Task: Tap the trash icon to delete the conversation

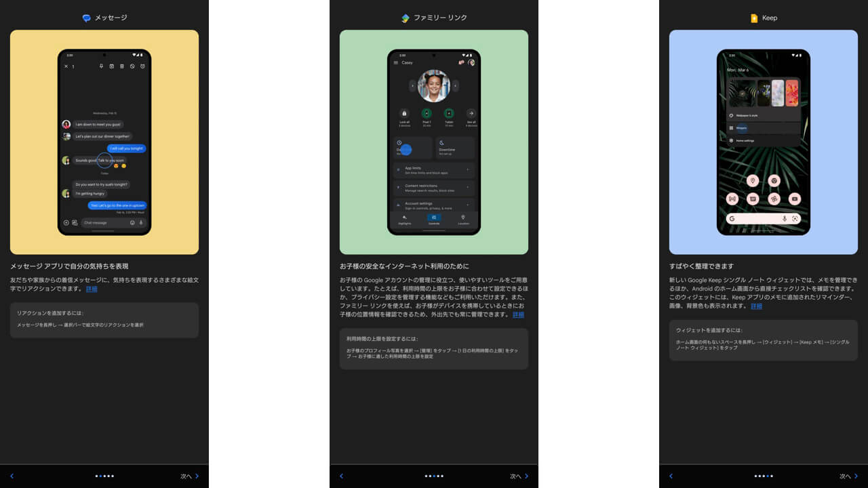Action: [x=122, y=66]
